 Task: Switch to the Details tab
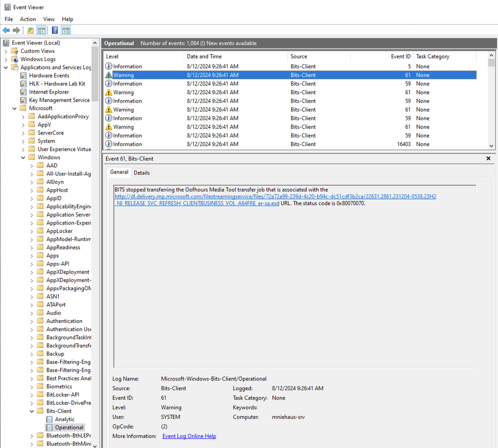(141, 173)
